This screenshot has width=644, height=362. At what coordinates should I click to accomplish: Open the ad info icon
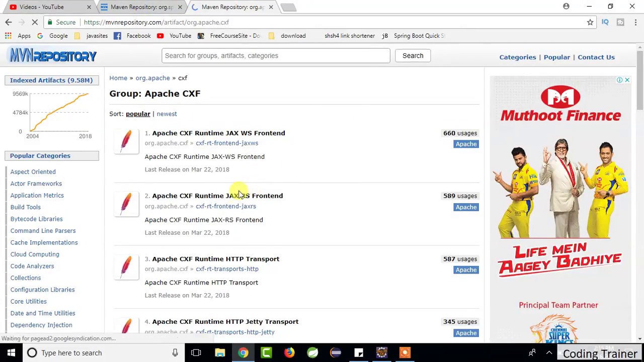point(620,80)
